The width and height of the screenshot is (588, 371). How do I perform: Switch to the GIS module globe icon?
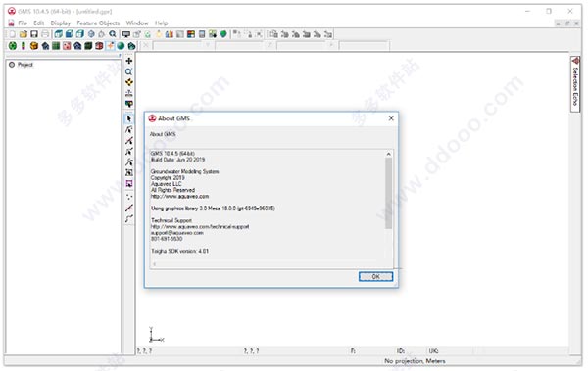(121, 46)
